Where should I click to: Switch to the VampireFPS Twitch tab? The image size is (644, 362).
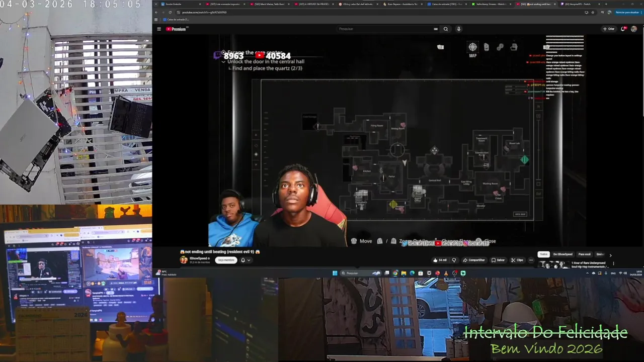pyautogui.click(x=580, y=4)
